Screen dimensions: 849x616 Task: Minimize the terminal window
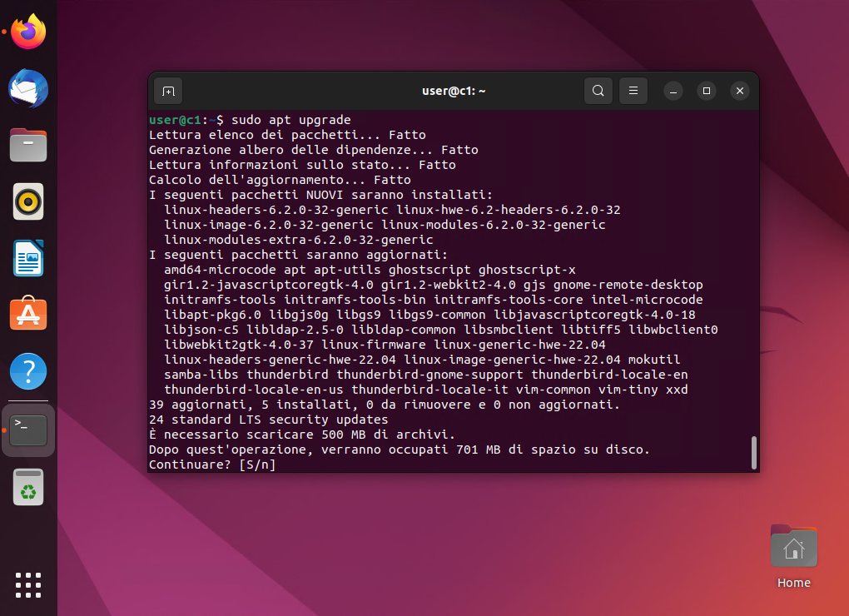[x=673, y=91]
